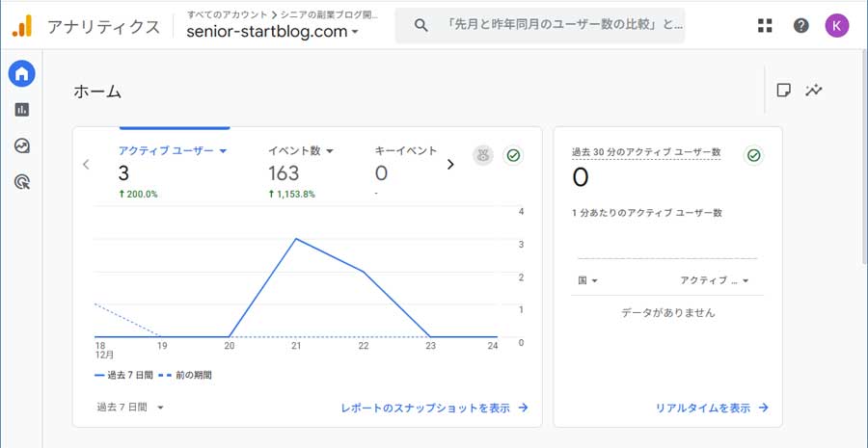This screenshot has height=448, width=868.
Task: Show previous metrics with left chevron
Action: (86, 164)
